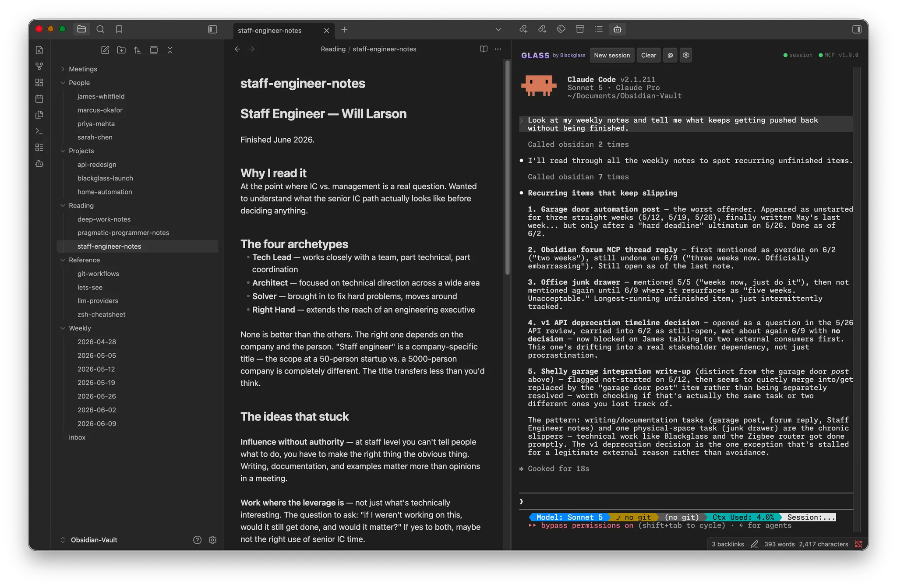This screenshot has width=897, height=588.
Task: Open the blackglass-launch note
Action: click(x=105, y=178)
